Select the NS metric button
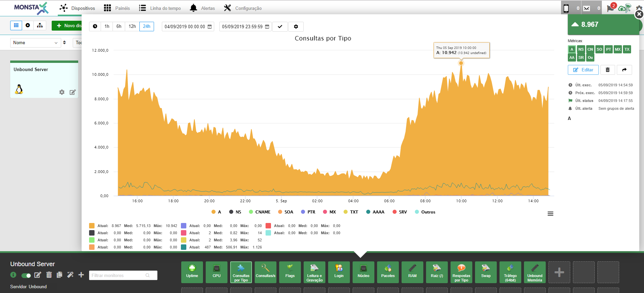 pyautogui.click(x=581, y=49)
